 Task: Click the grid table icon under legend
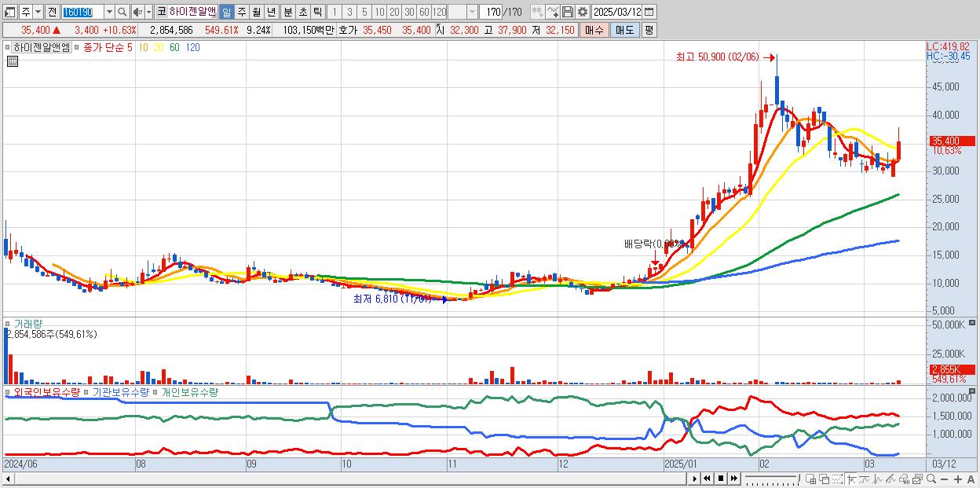click(12, 60)
